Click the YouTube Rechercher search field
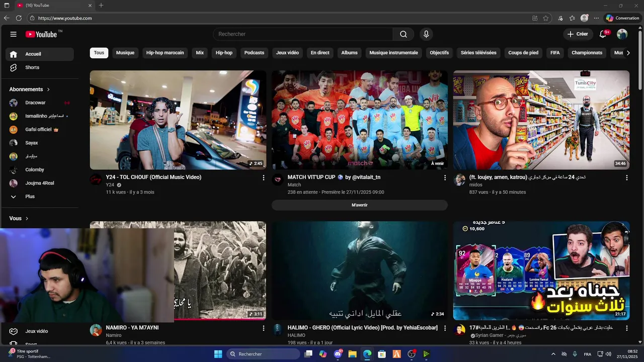644x362 pixels. tap(303, 34)
